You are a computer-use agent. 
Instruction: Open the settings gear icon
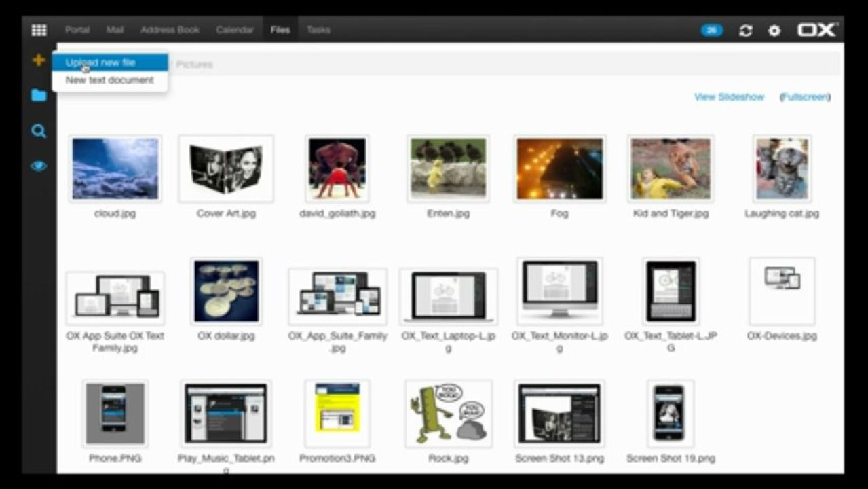point(774,31)
